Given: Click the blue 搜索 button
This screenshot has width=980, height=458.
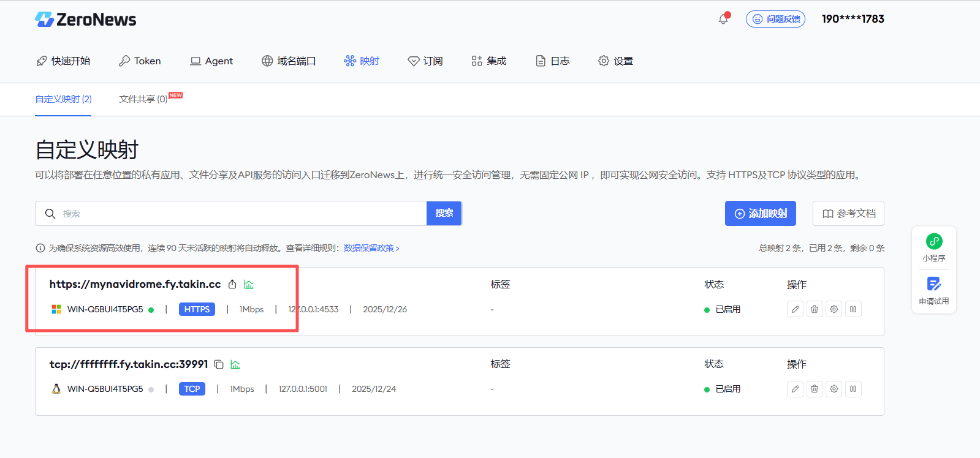Looking at the screenshot, I should 444,213.
